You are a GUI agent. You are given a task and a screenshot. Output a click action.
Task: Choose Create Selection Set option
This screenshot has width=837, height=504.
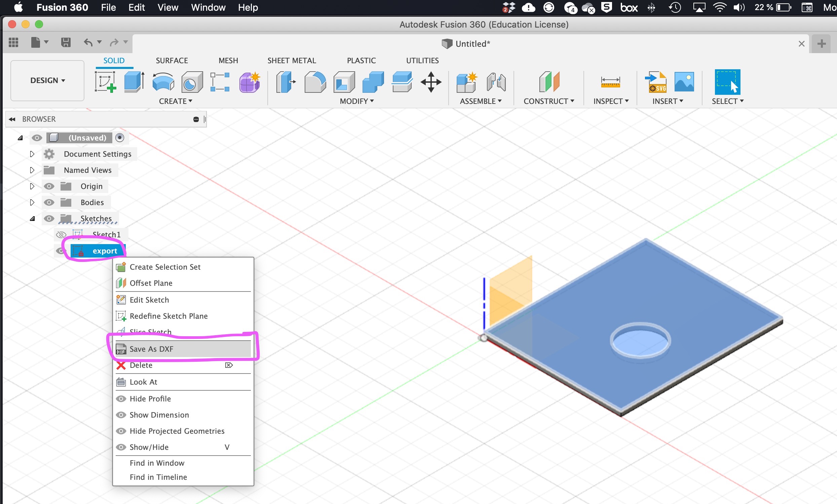[x=183, y=267]
